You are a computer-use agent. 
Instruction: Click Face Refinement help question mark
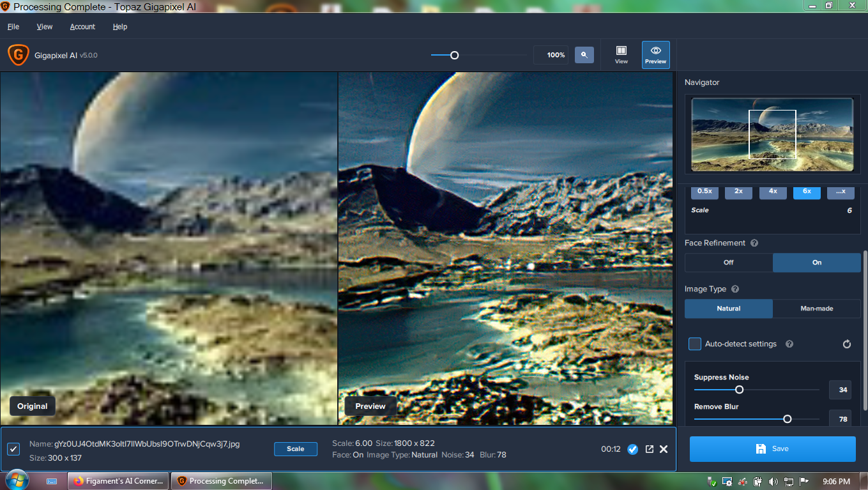pyautogui.click(x=754, y=243)
